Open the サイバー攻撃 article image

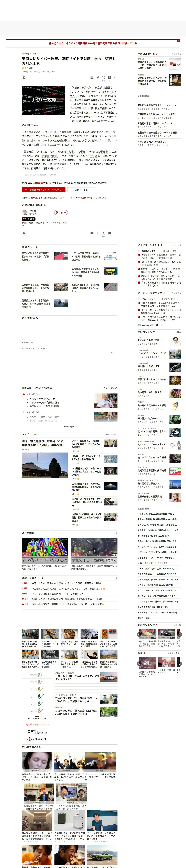tap(44, 100)
